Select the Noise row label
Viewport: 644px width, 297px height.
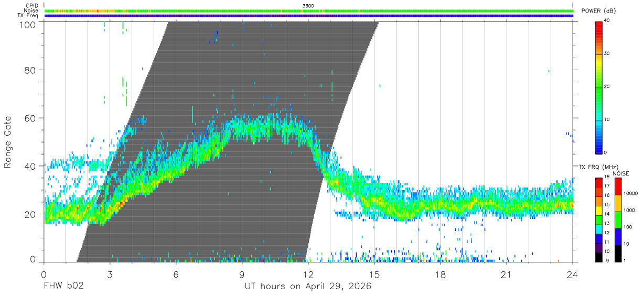(x=30, y=10)
